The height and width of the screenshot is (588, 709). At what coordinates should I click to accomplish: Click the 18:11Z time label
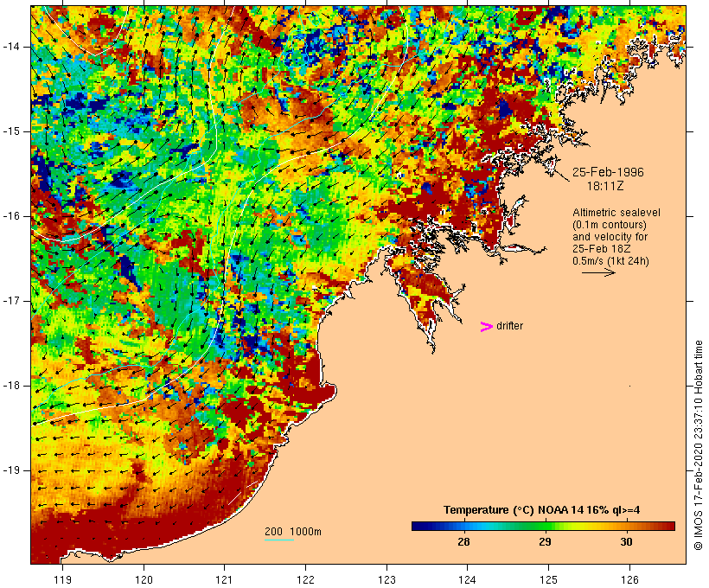point(605,186)
